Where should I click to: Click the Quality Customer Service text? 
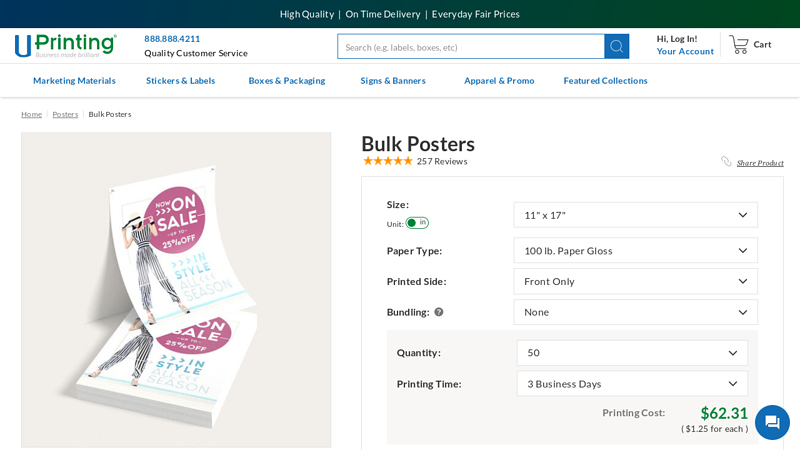(x=196, y=53)
